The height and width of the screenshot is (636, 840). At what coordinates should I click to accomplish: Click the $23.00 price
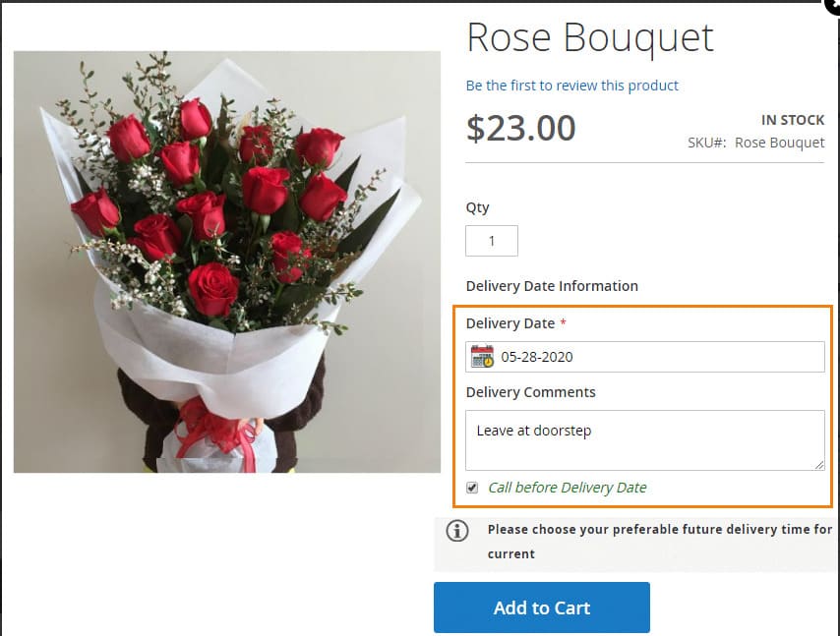[521, 129]
